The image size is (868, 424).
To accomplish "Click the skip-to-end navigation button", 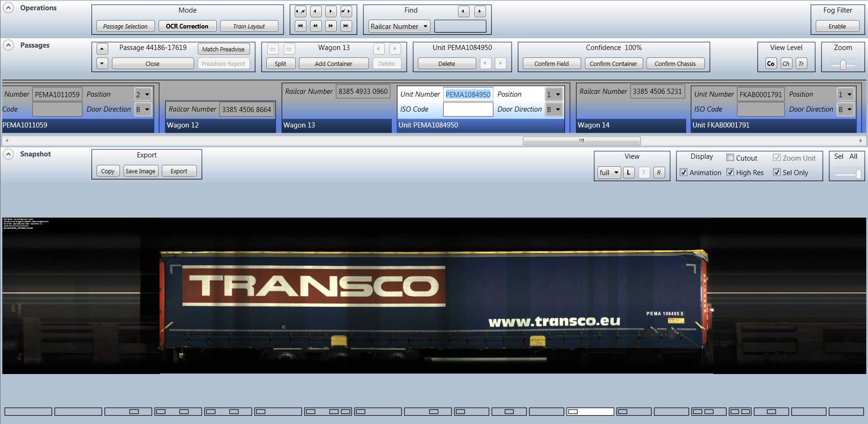I will [346, 26].
